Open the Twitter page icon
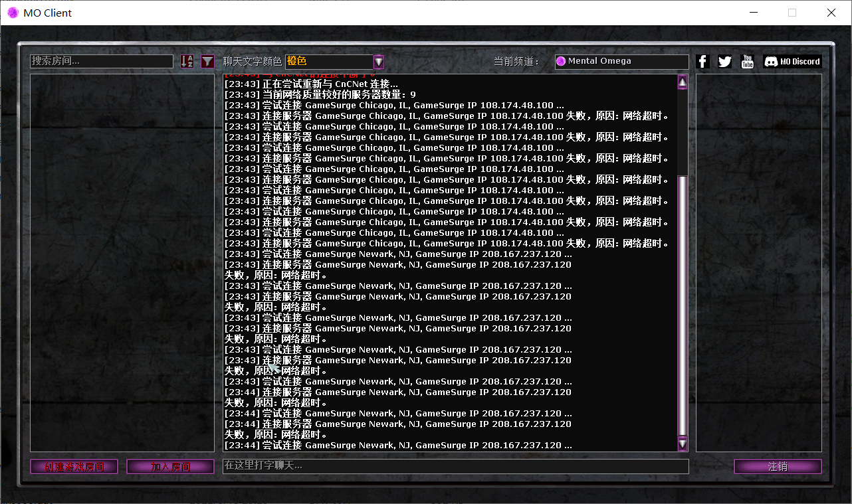The width and height of the screenshot is (852, 504). pyautogui.click(x=725, y=62)
